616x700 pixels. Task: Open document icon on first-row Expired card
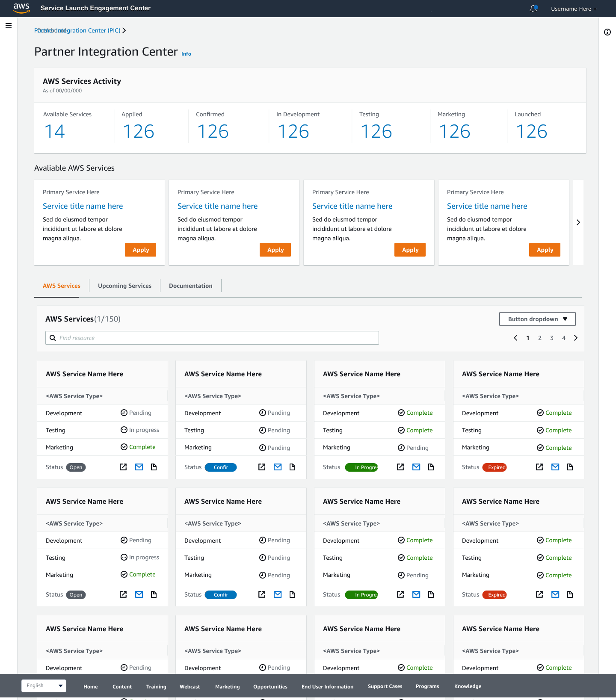click(x=570, y=467)
